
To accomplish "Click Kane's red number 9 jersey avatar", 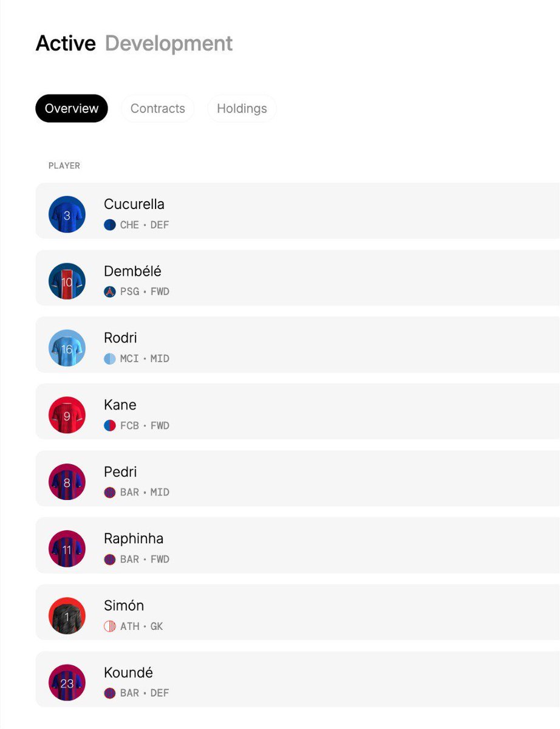I will coord(67,415).
